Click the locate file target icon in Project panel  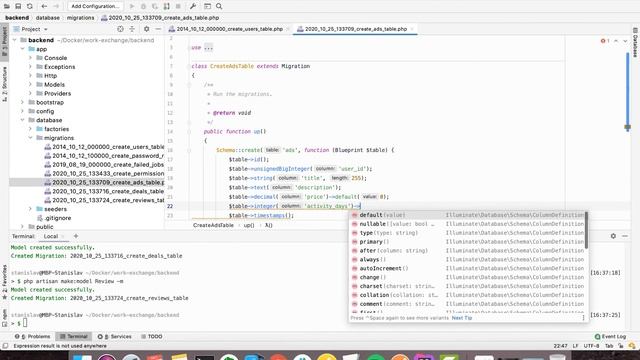[x=120, y=29]
